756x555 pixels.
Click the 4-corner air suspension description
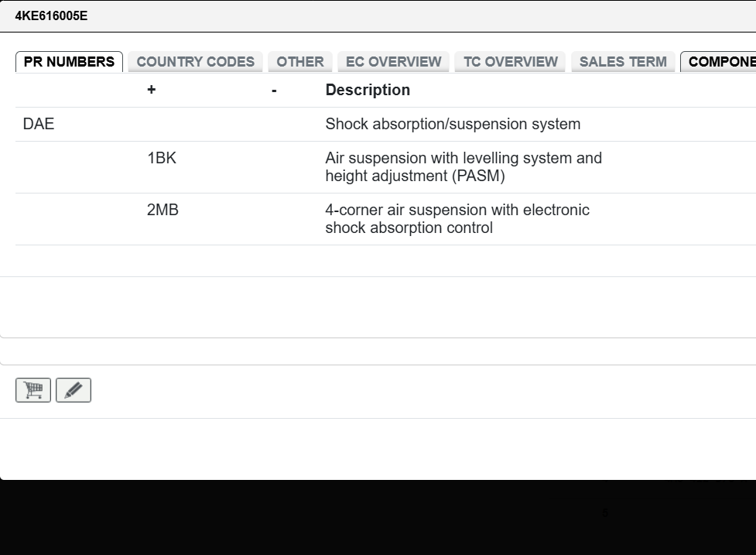pyautogui.click(x=457, y=218)
